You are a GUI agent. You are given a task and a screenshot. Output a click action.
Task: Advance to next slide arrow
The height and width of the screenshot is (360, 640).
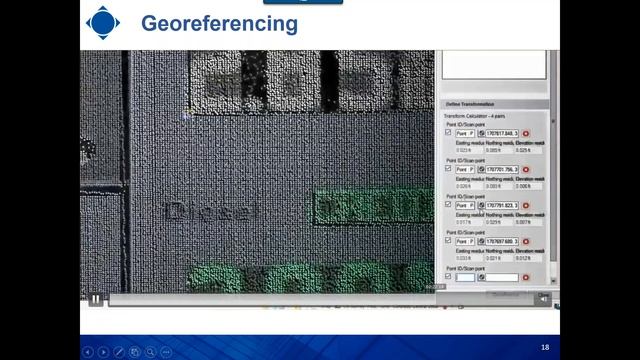click(x=103, y=352)
